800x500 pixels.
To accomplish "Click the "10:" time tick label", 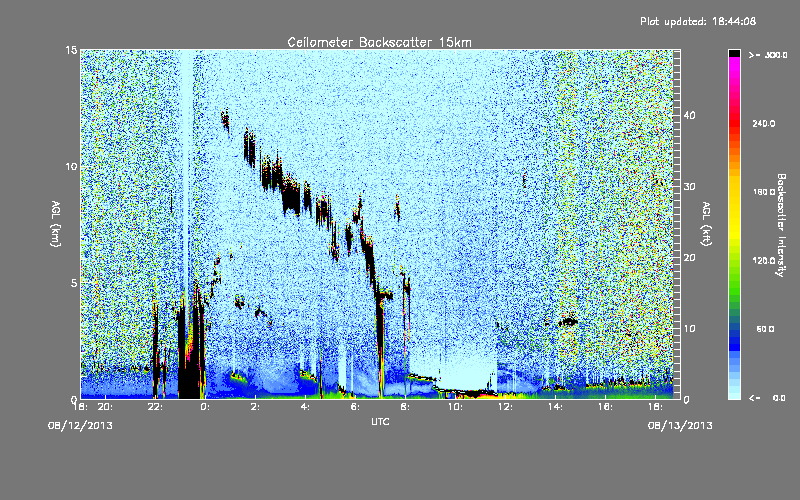I will pyautogui.click(x=456, y=407).
